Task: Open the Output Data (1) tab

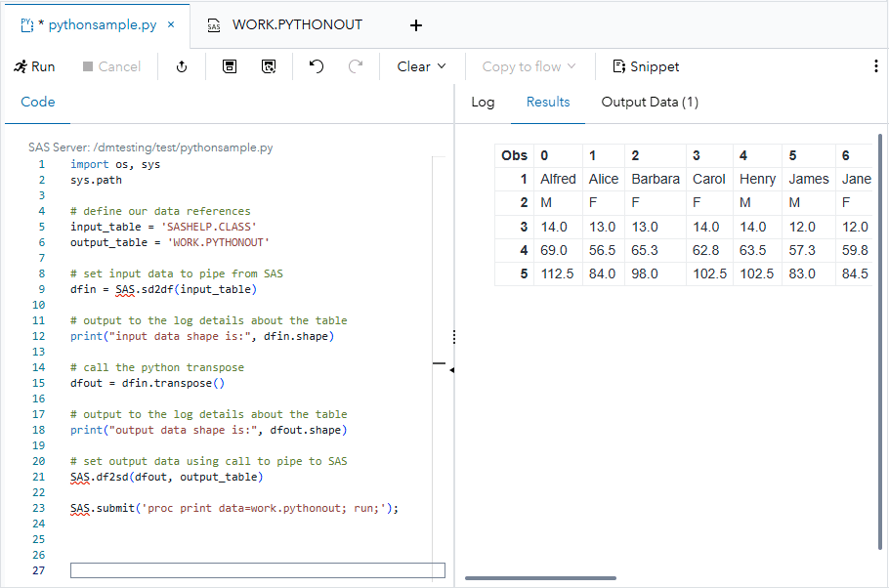Action: click(x=650, y=103)
